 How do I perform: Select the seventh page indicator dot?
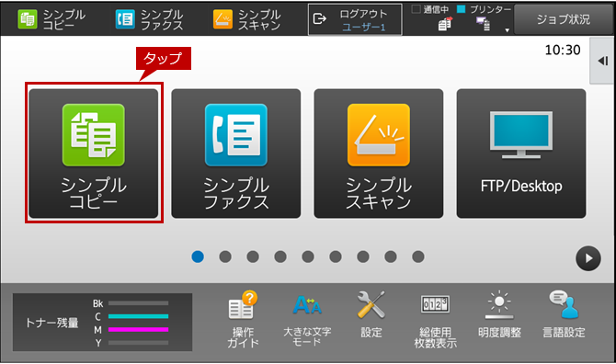pos(363,256)
